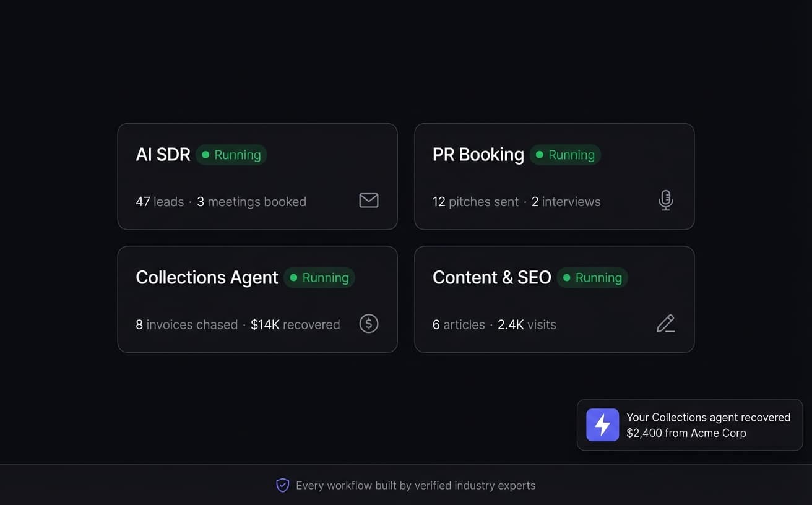Toggle Collections Agent's Running status

[x=319, y=278]
